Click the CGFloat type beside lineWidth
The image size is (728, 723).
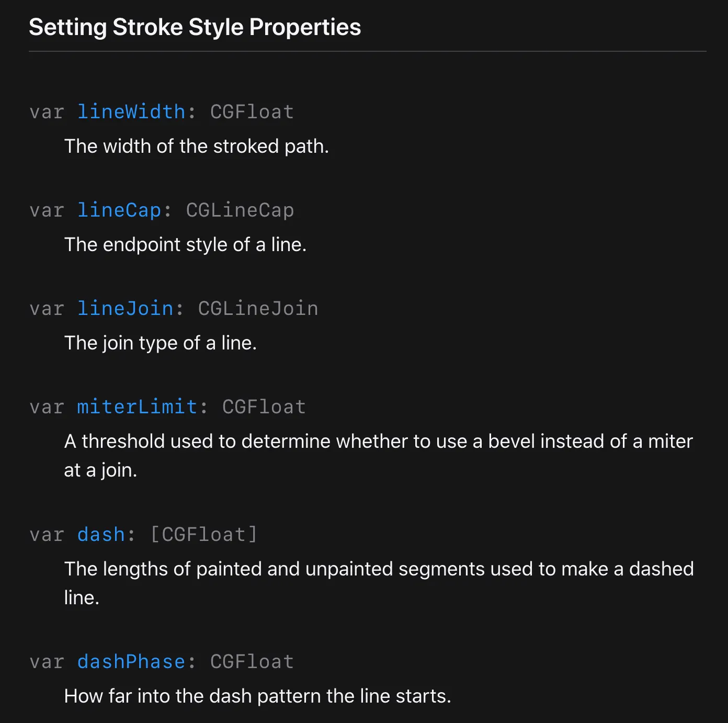tap(252, 112)
